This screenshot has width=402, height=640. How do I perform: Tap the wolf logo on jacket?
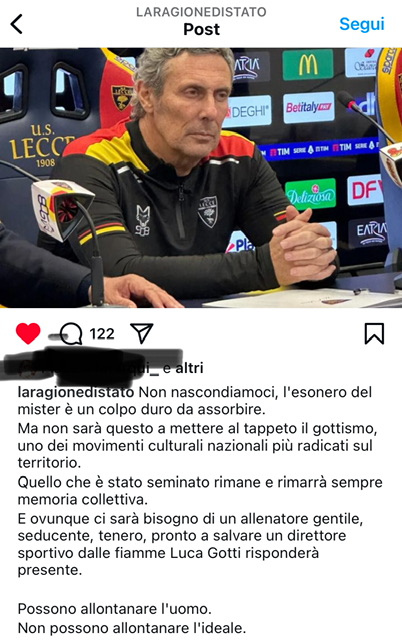pos(143,220)
